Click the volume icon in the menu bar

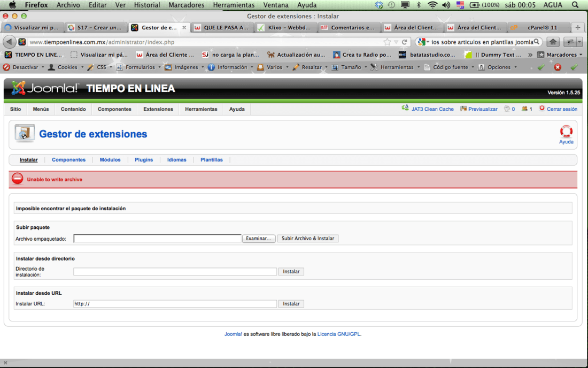446,5
